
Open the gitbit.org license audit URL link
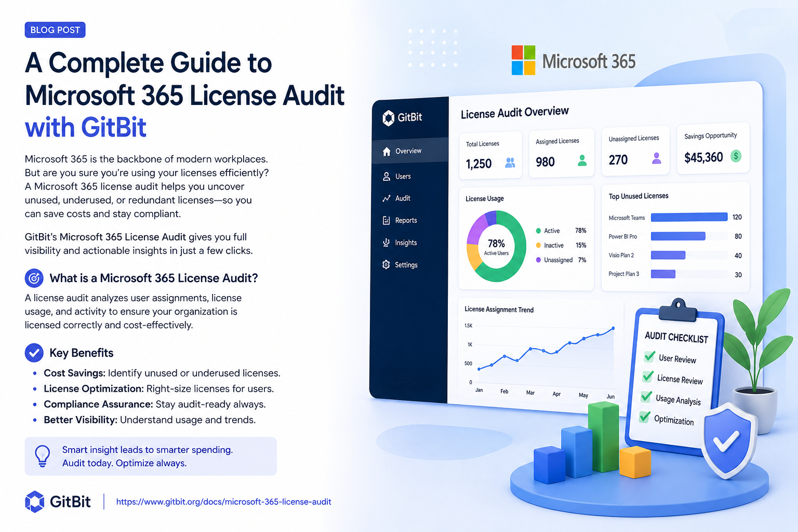click(x=223, y=502)
